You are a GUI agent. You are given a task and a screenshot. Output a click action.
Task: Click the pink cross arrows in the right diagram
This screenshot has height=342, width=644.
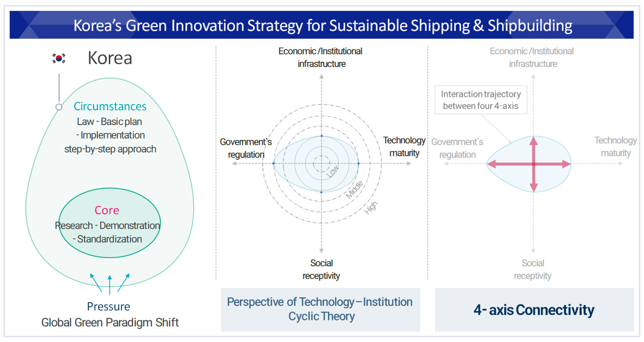click(533, 164)
